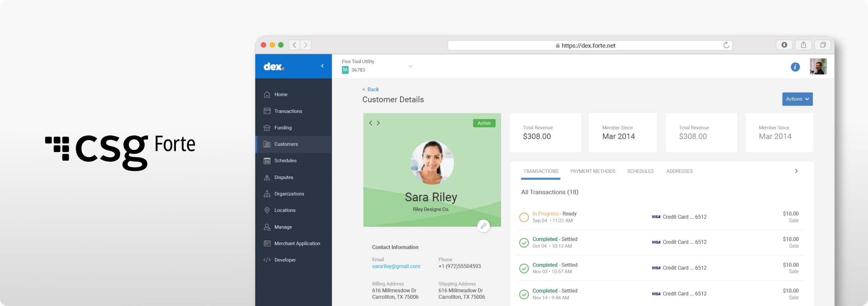
Task: Click the Nov 14 completed checkmark icon
Action: tap(524, 294)
